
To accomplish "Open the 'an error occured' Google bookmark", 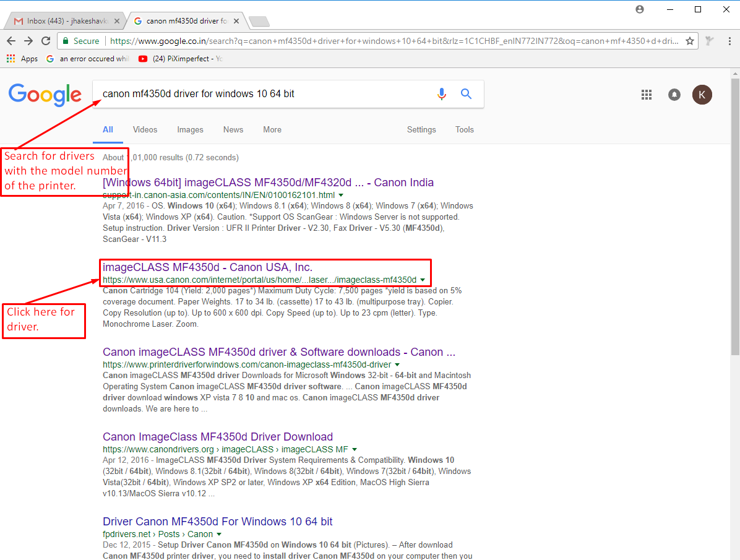I will pos(88,59).
